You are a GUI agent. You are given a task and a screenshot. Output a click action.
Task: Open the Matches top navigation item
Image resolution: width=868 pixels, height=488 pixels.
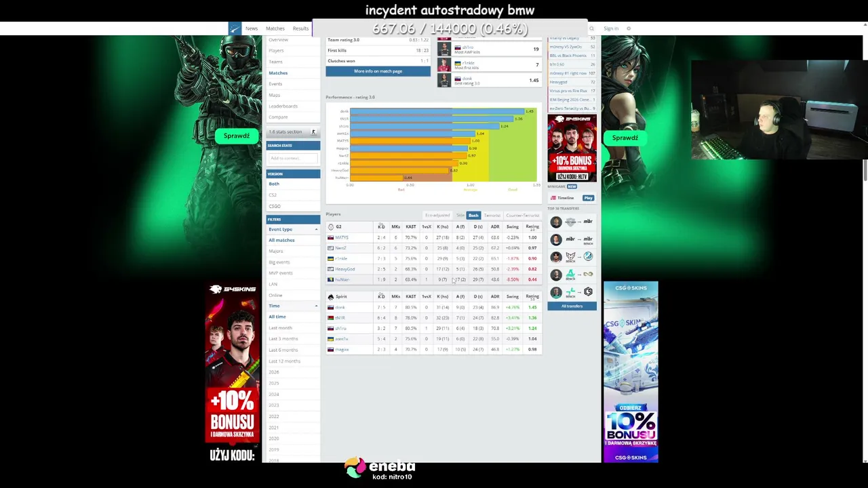coord(275,28)
